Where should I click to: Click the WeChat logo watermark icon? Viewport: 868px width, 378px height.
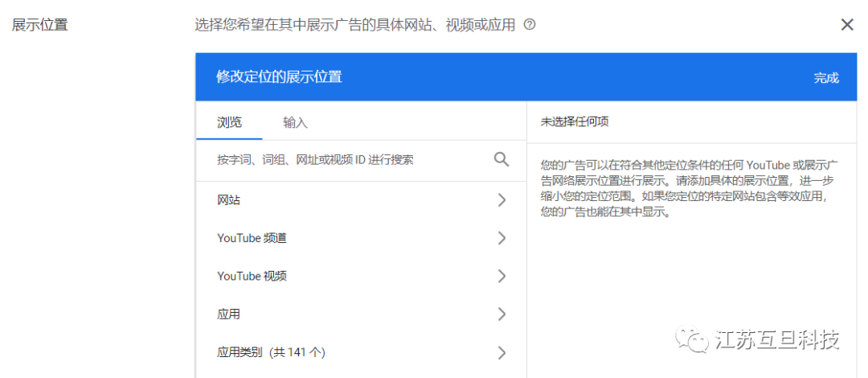tap(692, 340)
